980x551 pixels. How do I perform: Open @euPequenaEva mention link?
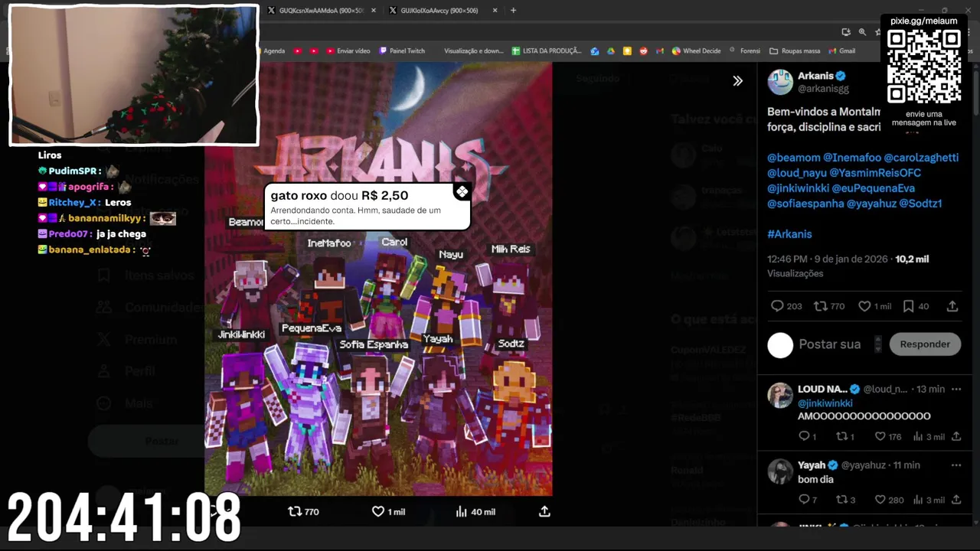click(x=873, y=188)
